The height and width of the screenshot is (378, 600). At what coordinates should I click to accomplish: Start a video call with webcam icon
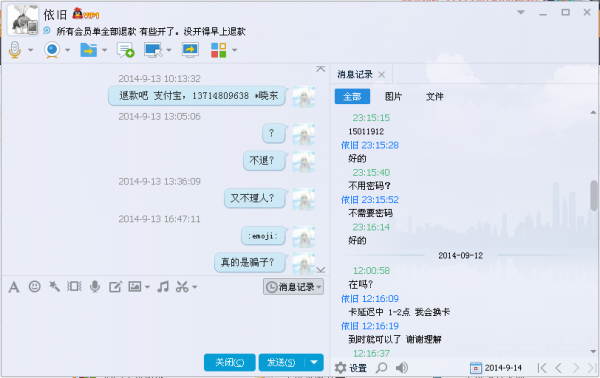pos(52,50)
